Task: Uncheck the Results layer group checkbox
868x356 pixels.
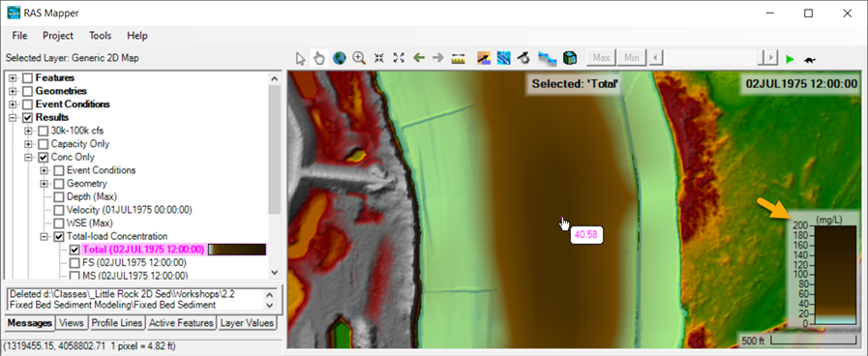Action: (28, 117)
